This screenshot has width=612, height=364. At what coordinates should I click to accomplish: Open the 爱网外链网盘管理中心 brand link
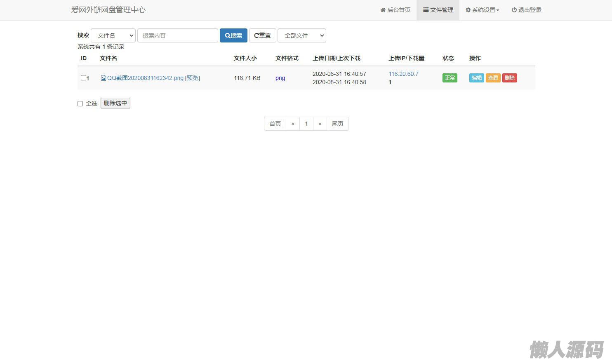tap(108, 10)
